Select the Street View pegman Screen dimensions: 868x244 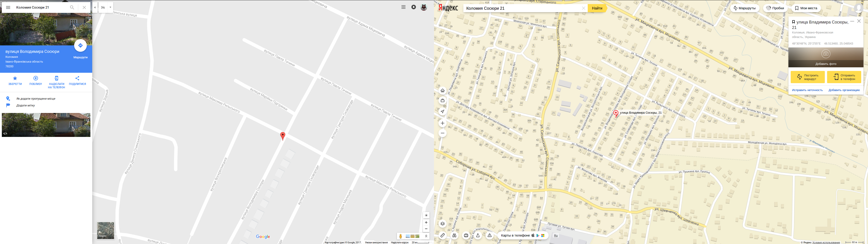(401, 236)
